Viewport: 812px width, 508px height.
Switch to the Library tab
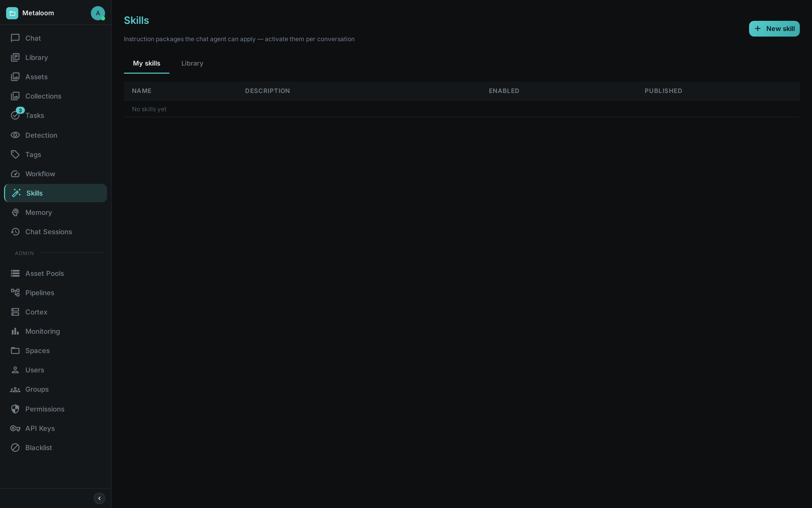click(192, 63)
